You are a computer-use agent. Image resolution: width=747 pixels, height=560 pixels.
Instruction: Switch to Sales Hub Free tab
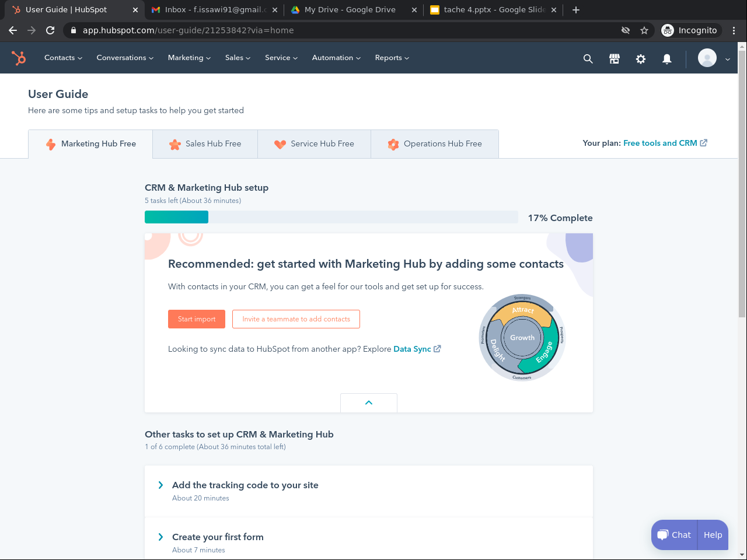tap(205, 144)
